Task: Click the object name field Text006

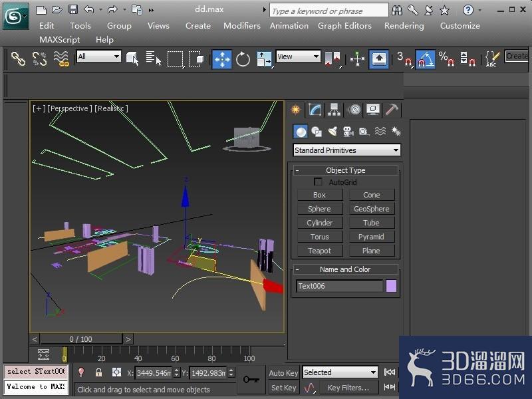Action: 339,286
